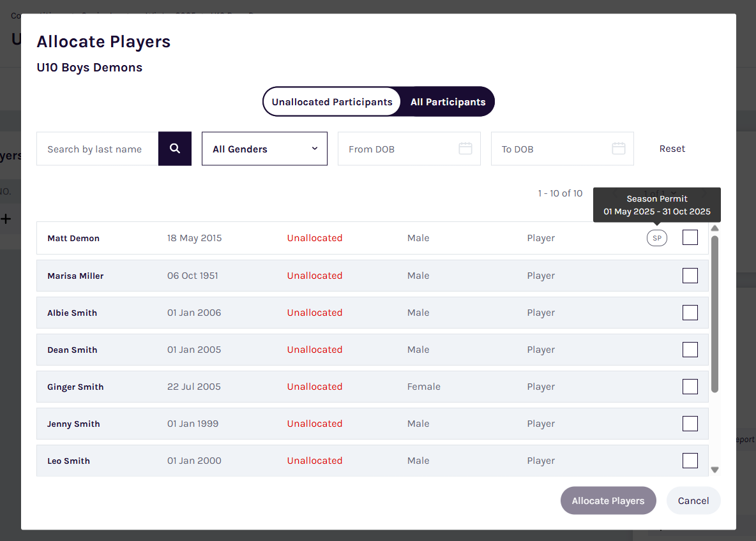
Task: Click the date 01 Jan 1999
Action: (x=193, y=424)
